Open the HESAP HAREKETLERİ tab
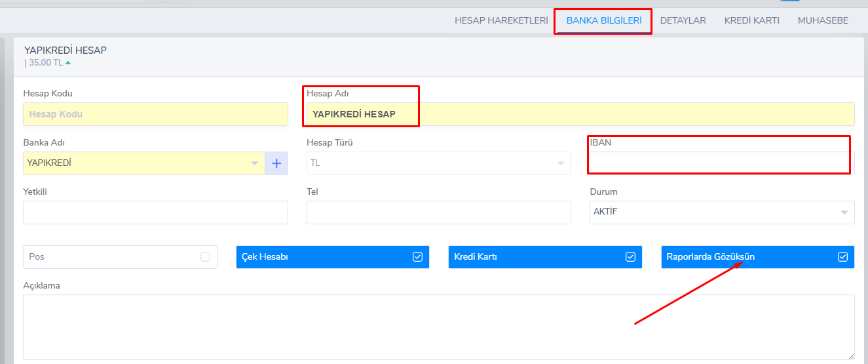This screenshot has width=868, height=364. click(x=501, y=20)
